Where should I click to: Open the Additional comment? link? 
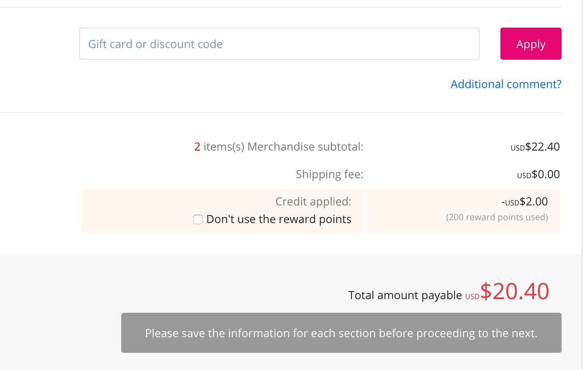click(506, 84)
